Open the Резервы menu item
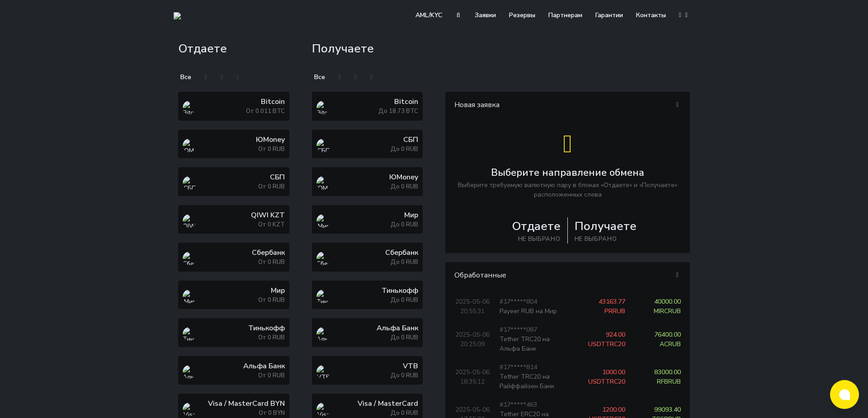 (x=522, y=15)
